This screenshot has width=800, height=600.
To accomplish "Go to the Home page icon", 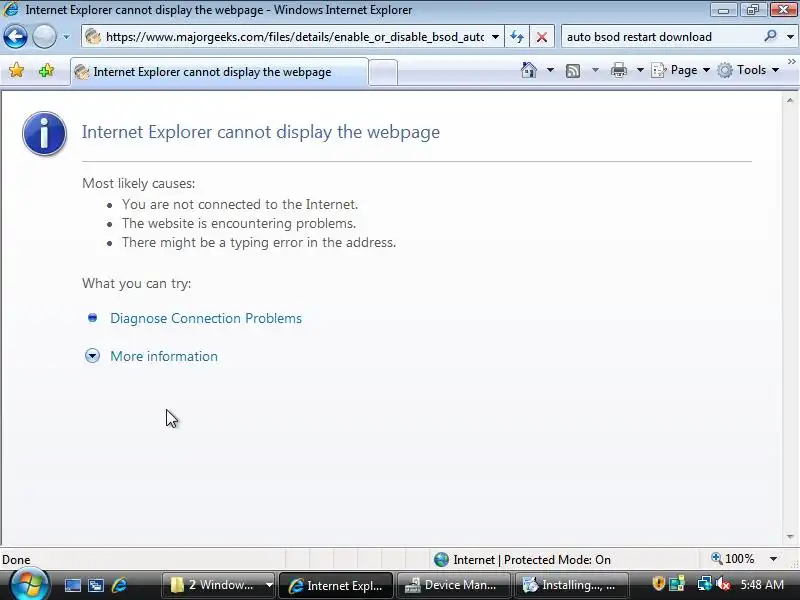I will (529, 70).
